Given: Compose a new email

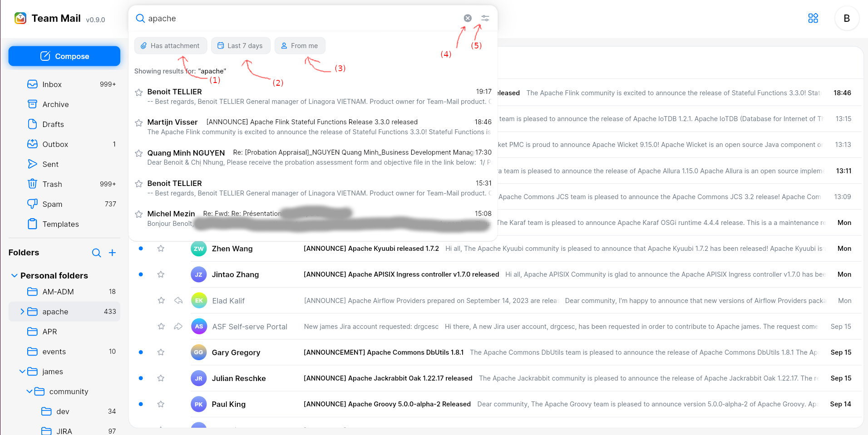Looking at the screenshot, I should (64, 56).
